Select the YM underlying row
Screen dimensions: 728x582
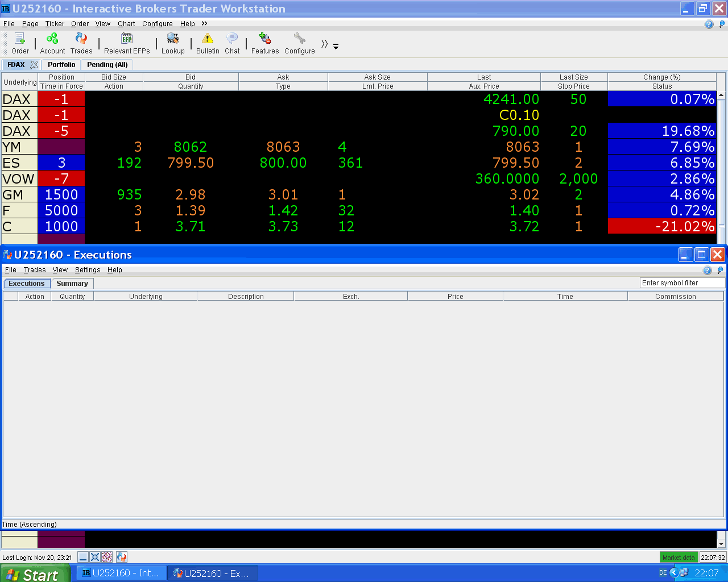point(20,147)
